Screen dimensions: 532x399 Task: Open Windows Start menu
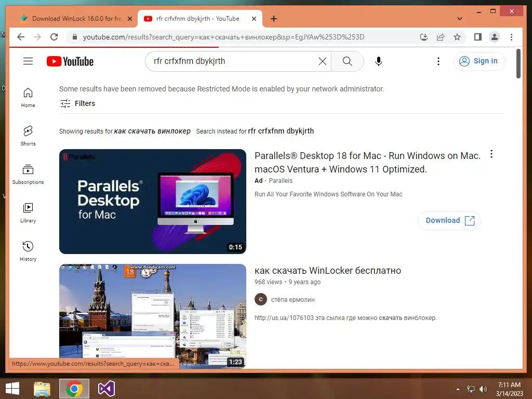pyautogui.click(x=12, y=389)
